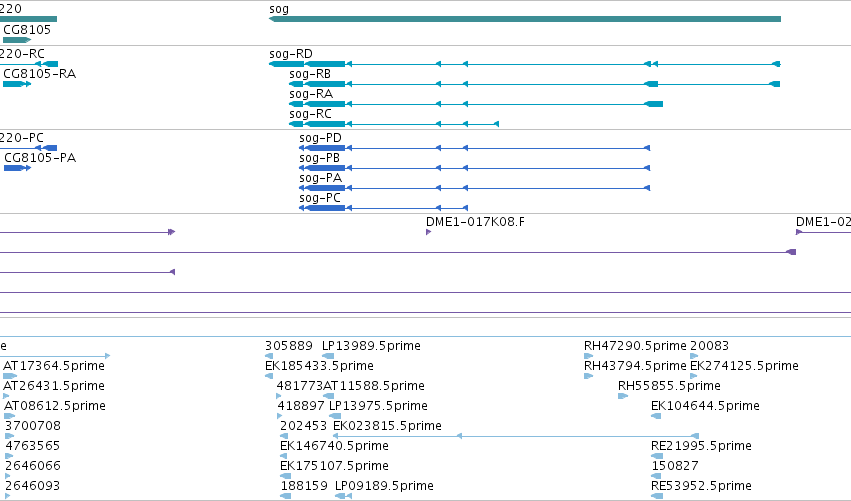Select the RE21995.5prime EST

(x=657, y=456)
